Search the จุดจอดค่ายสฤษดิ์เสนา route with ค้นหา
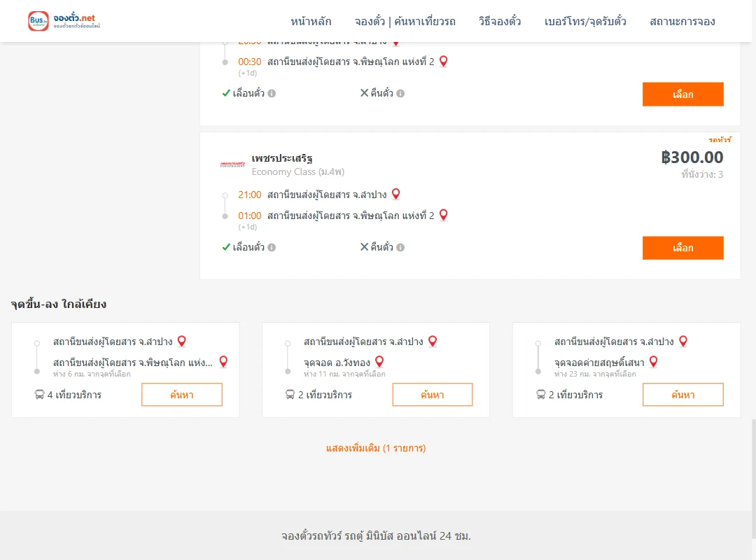The width and height of the screenshot is (756, 560). click(x=682, y=395)
